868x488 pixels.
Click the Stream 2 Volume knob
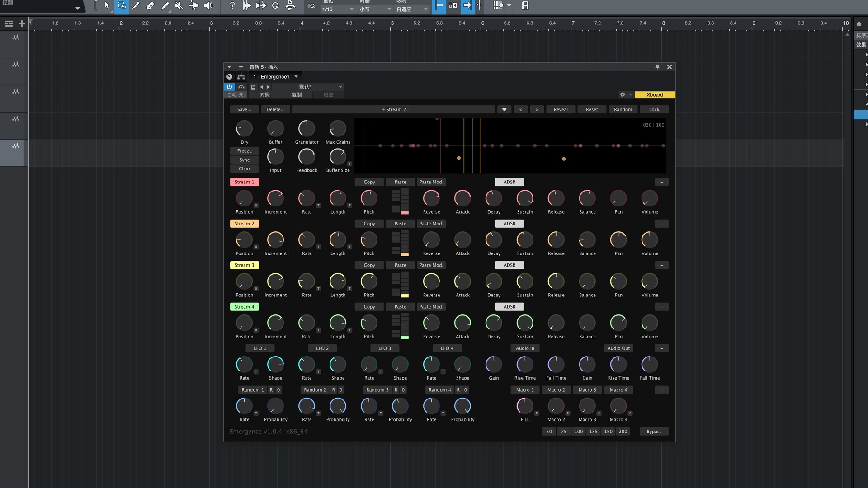649,240
